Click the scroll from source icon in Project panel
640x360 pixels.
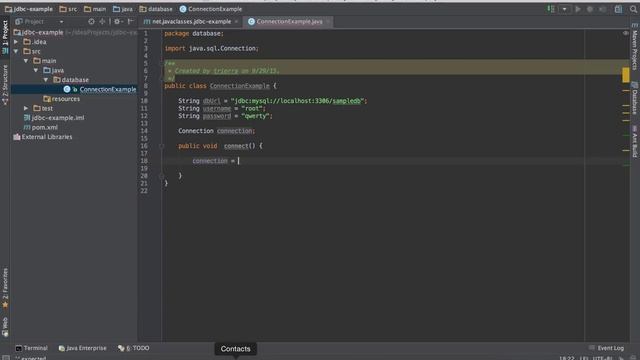tap(91, 21)
